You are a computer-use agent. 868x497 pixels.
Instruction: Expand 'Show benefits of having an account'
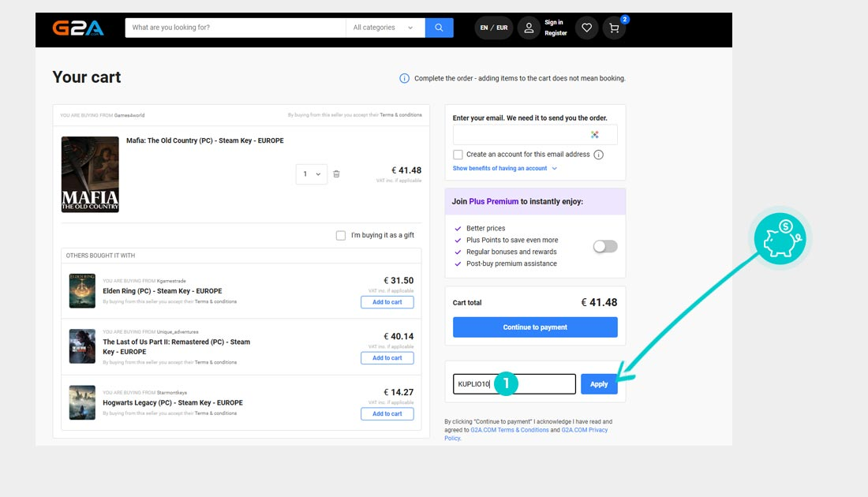tap(504, 168)
